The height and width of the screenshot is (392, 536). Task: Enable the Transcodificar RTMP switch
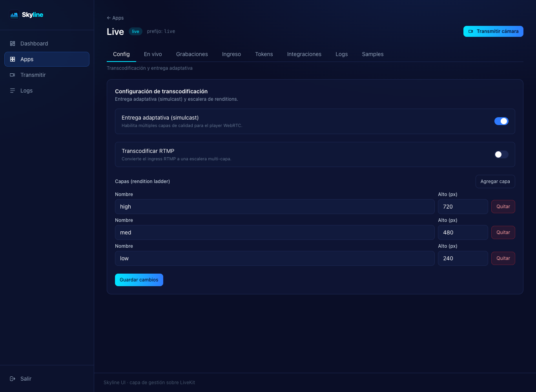coord(501,154)
